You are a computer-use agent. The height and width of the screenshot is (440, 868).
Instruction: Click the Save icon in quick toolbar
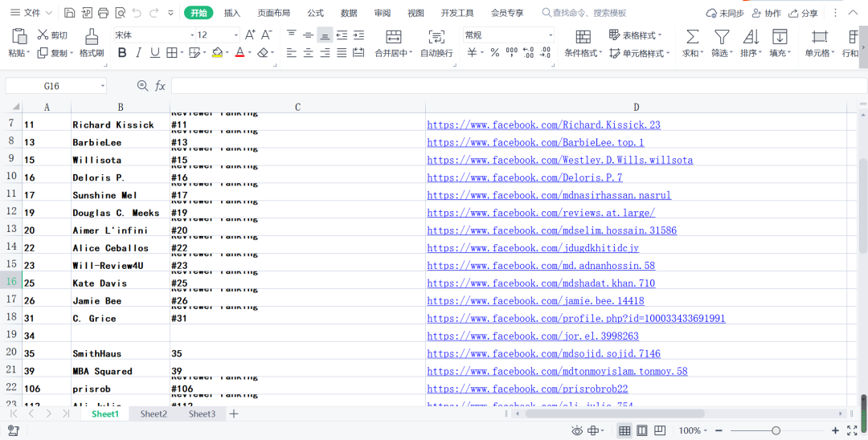click(70, 13)
